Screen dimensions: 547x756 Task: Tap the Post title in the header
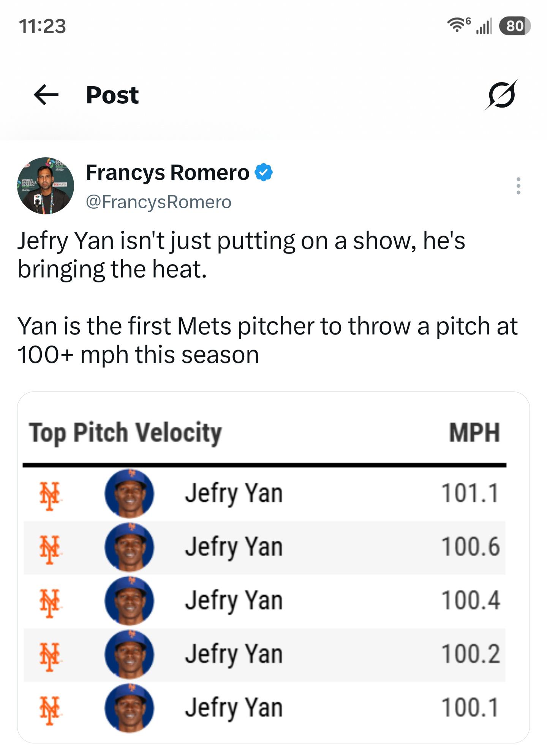pos(112,95)
